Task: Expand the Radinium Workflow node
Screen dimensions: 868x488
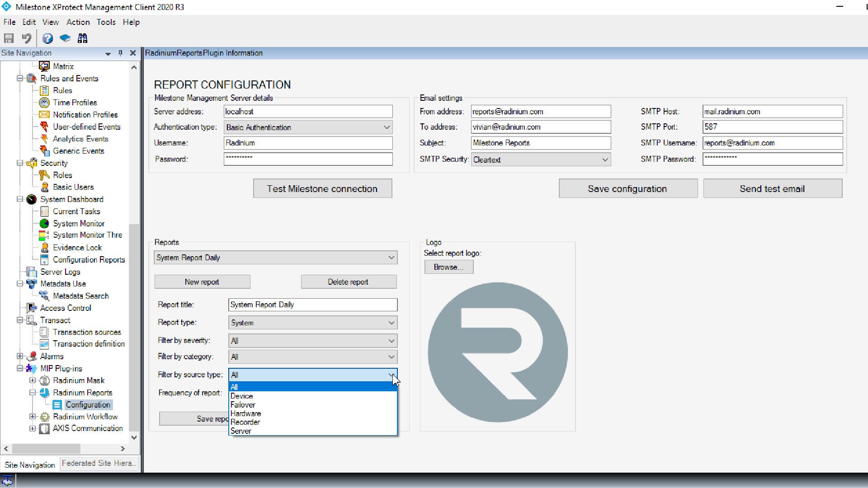Action: click(x=33, y=417)
